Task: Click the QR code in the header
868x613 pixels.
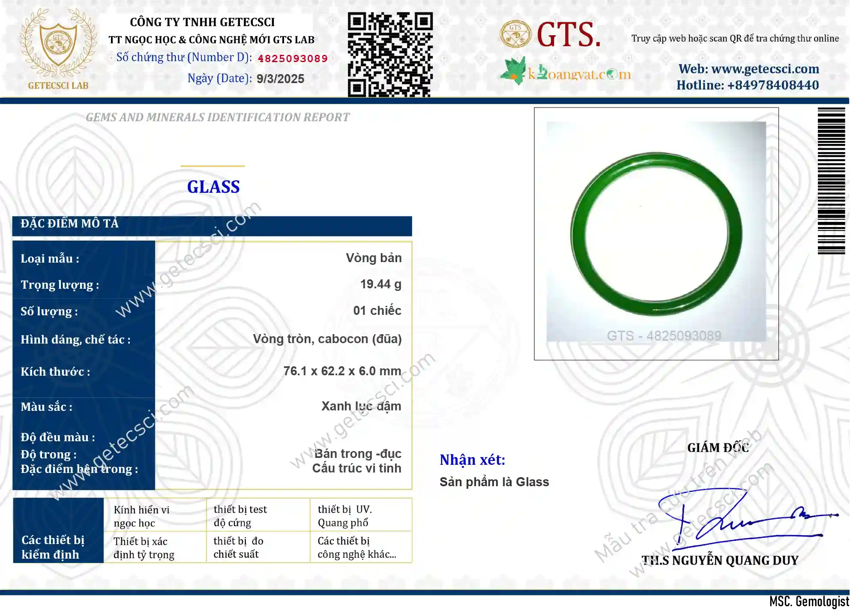Action: [x=390, y=54]
